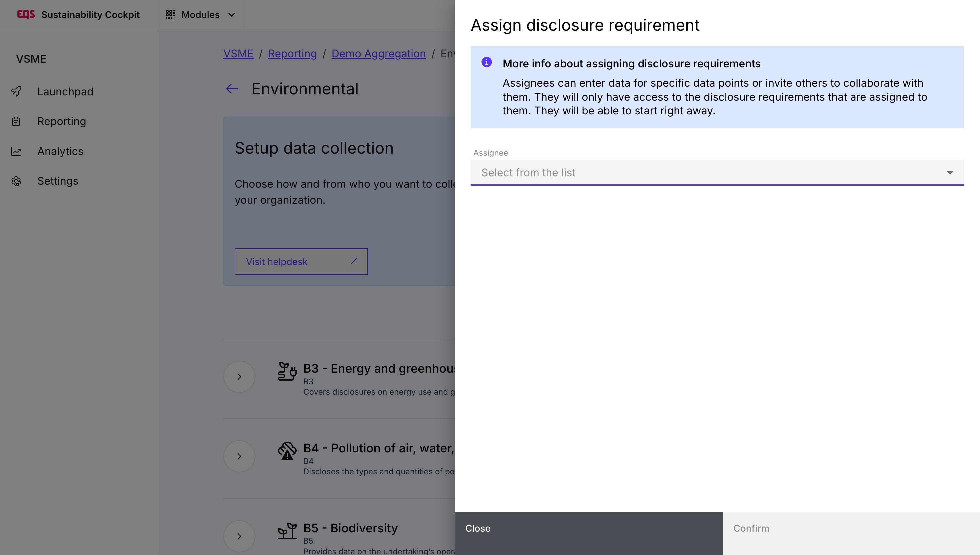Click the Settings gear icon
The image size is (980, 555).
(x=16, y=181)
